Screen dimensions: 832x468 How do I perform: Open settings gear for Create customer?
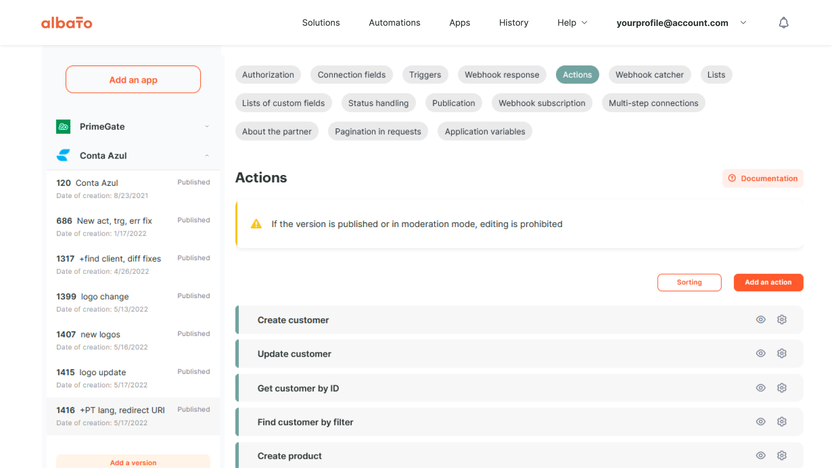(782, 320)
